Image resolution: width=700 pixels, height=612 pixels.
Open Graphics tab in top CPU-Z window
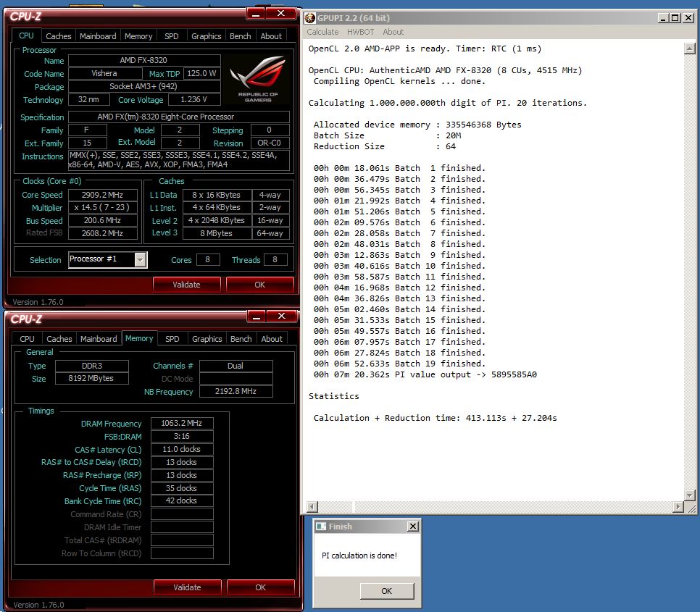click(207, 36)
